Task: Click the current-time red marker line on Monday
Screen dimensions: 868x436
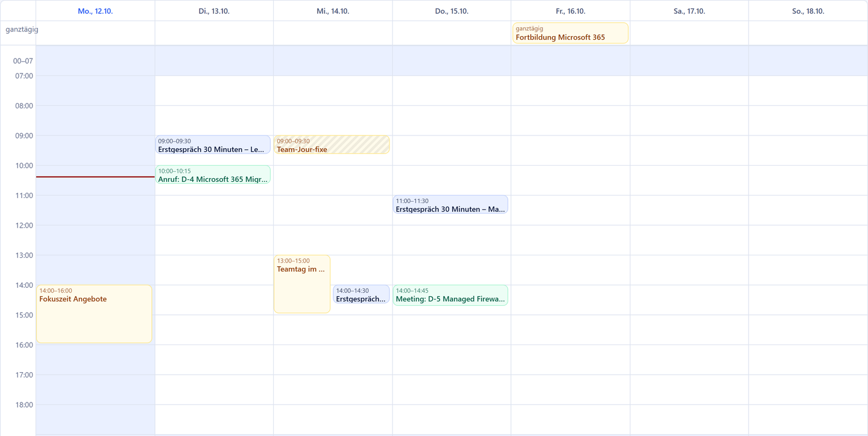Action: pos(95,177)
